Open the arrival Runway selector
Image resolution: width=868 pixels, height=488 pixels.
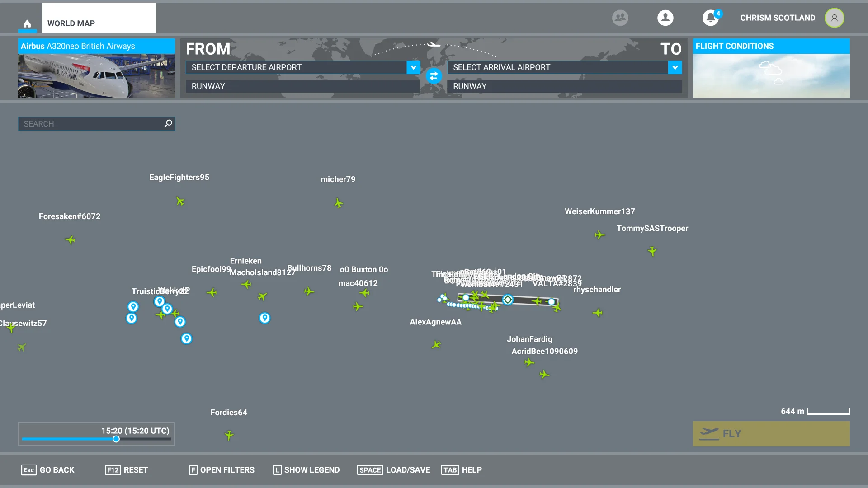click(x=565, y=86)
